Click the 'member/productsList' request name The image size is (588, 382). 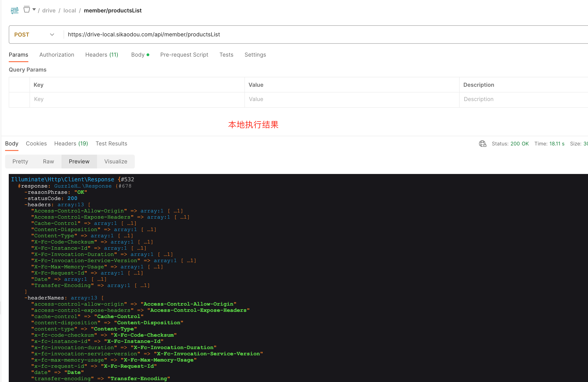(113, 11)
